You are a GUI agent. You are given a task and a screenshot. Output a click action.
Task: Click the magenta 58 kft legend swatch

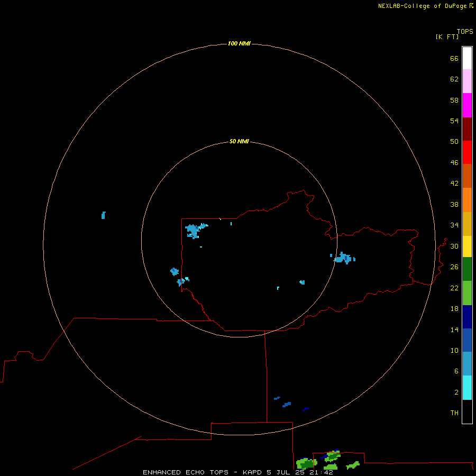coord(467,105)
